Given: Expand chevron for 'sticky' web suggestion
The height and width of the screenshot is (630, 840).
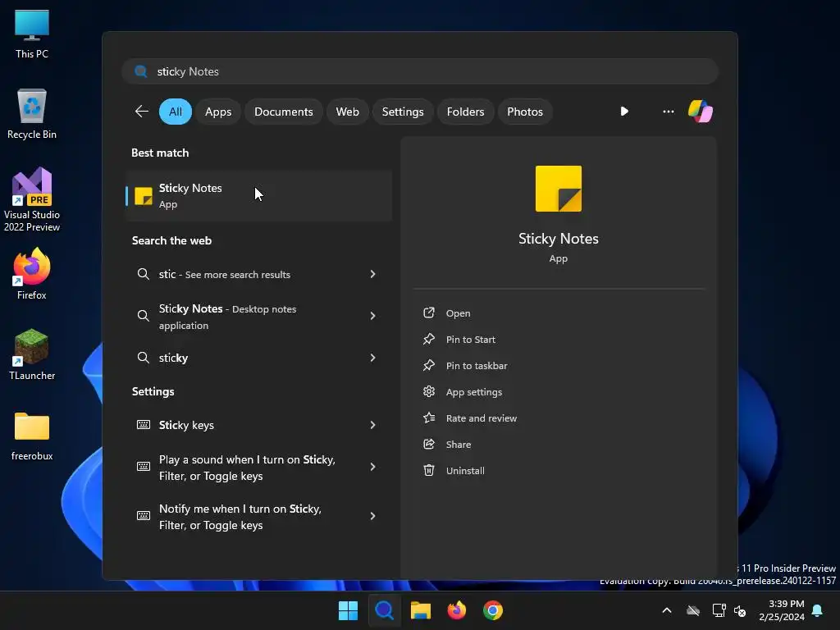Looking at the screenshot, I should click(373, 358).
